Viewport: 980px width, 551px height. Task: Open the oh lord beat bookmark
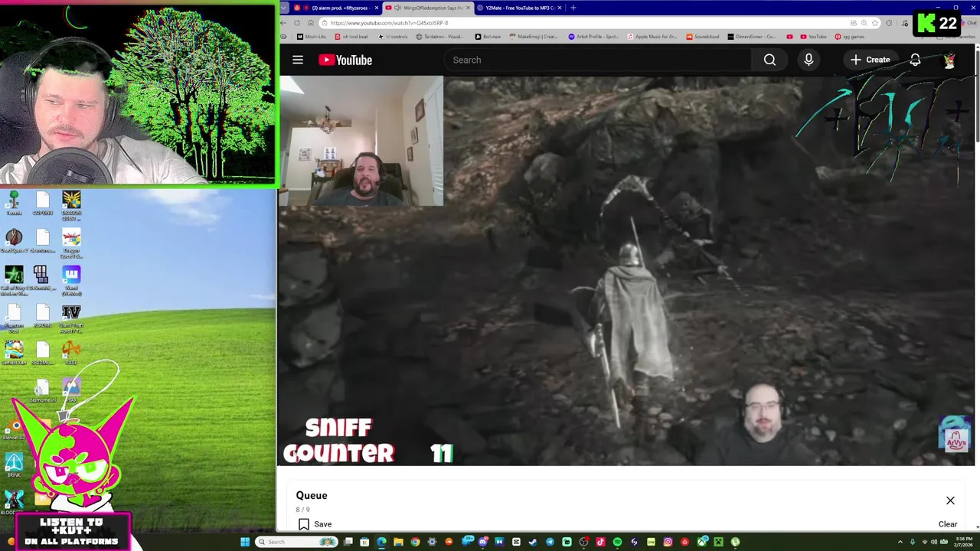pos(351,37)
